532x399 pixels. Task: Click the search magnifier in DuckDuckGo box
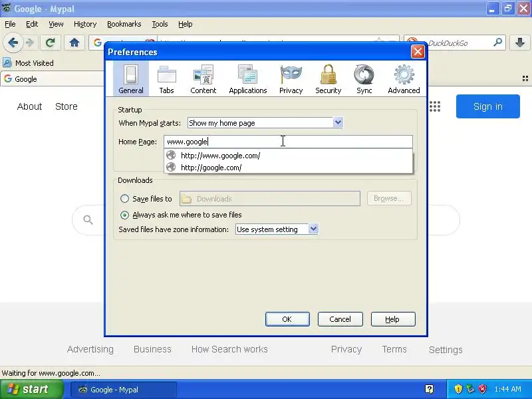pyautogui.click(x=497, y=43)
